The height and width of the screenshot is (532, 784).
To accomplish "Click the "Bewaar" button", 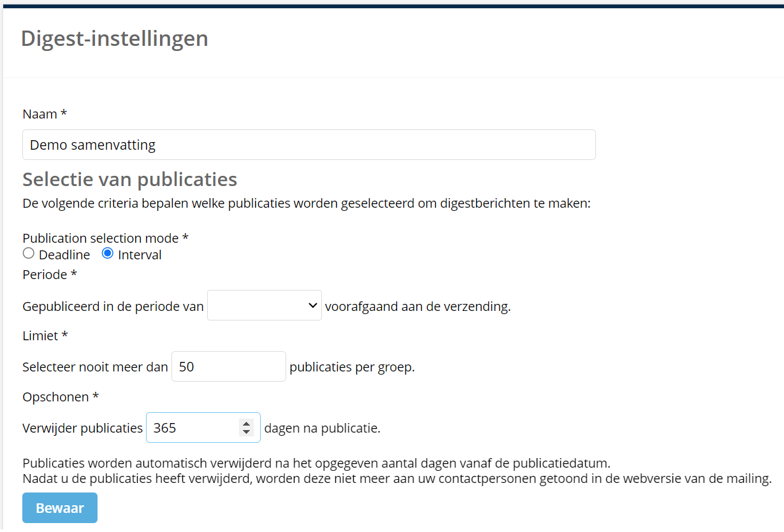I will [x=59, y=508].
